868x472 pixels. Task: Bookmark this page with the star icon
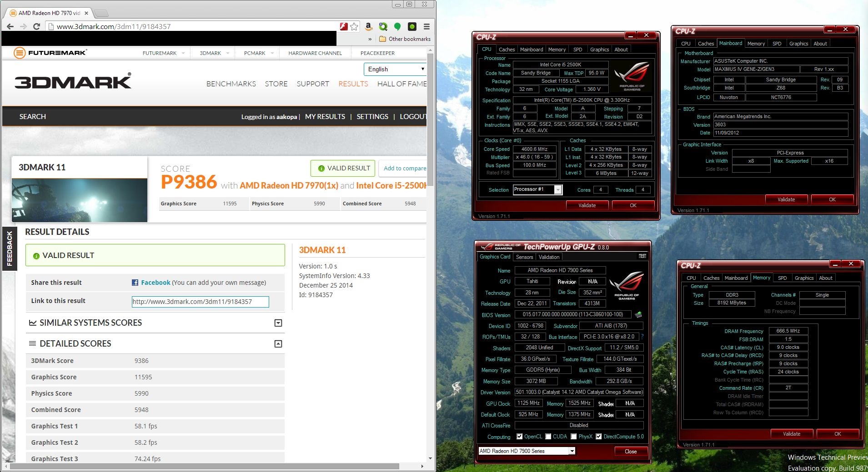(x=354, y=26)
